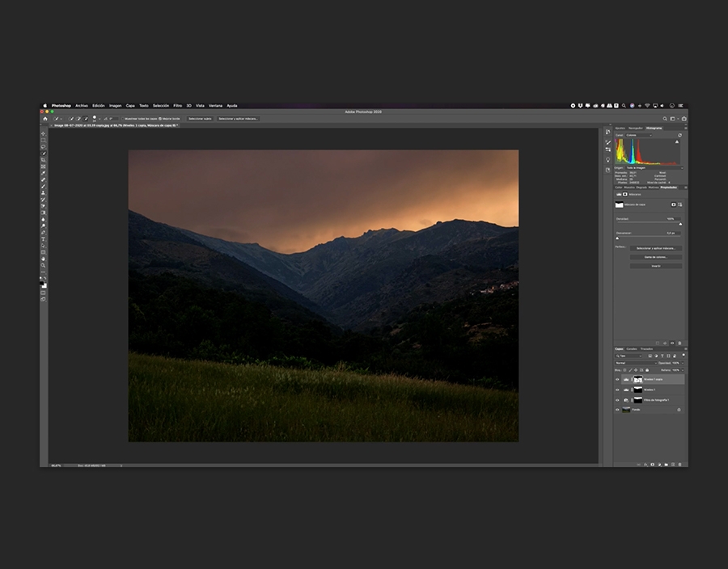Open the Filtro menu
The height and width of the screenshot is (569, 728).
pos(177,105)
